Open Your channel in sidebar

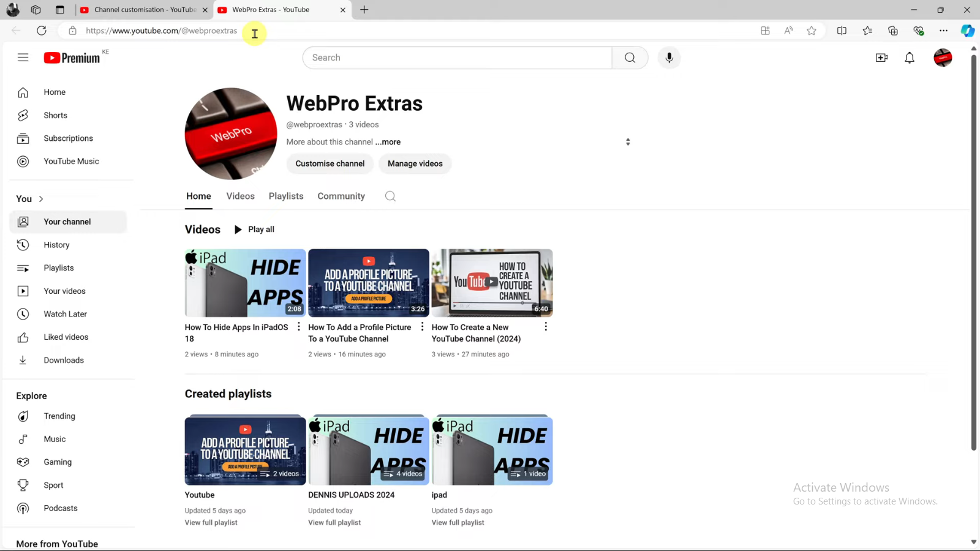click(x=68, y=222)
